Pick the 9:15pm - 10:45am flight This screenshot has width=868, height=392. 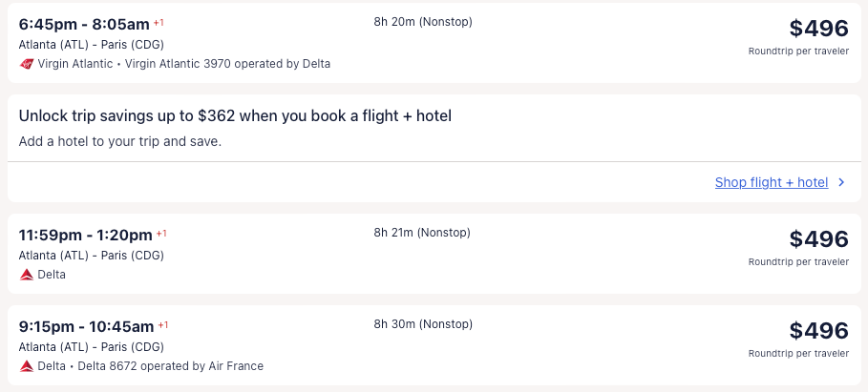click(86, 326)
